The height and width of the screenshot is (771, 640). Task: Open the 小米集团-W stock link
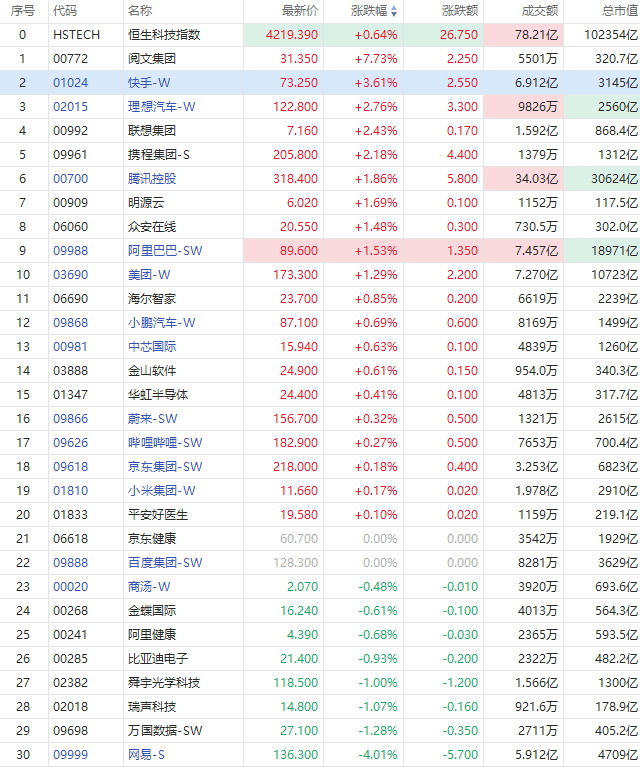pyautogui.click(x=162, y=491)
